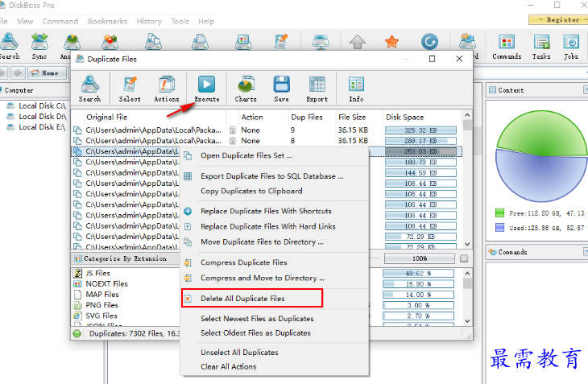588x384 pixels.
Task: Open Actions in Duplicate Files toolbar
Action: coord(167,89)
